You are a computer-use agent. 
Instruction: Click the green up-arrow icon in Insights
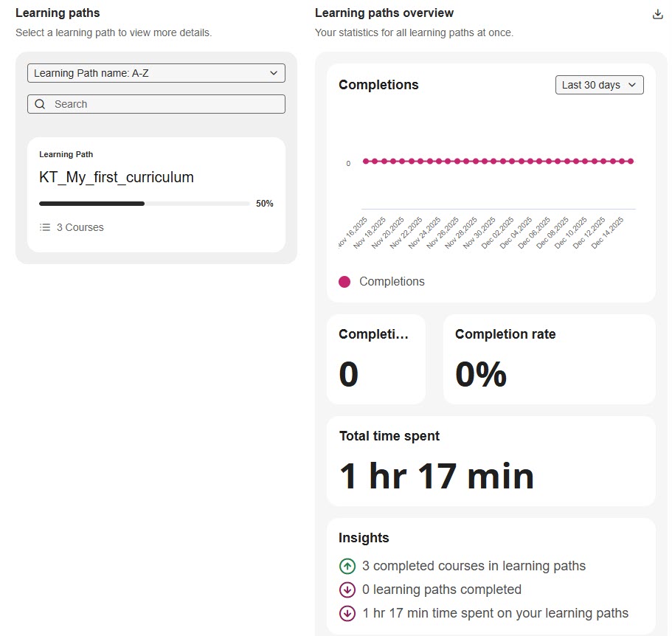347,566
